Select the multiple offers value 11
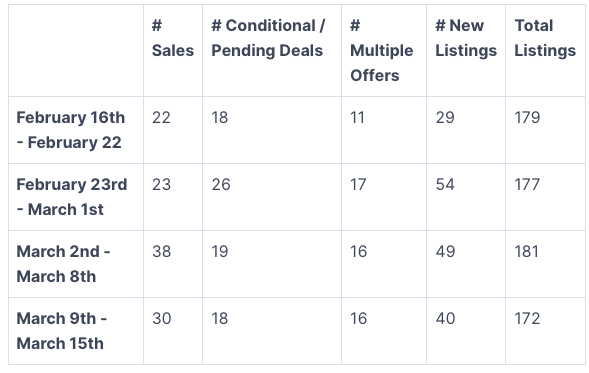This screenshot has height=373, width=589. [357, 118]
